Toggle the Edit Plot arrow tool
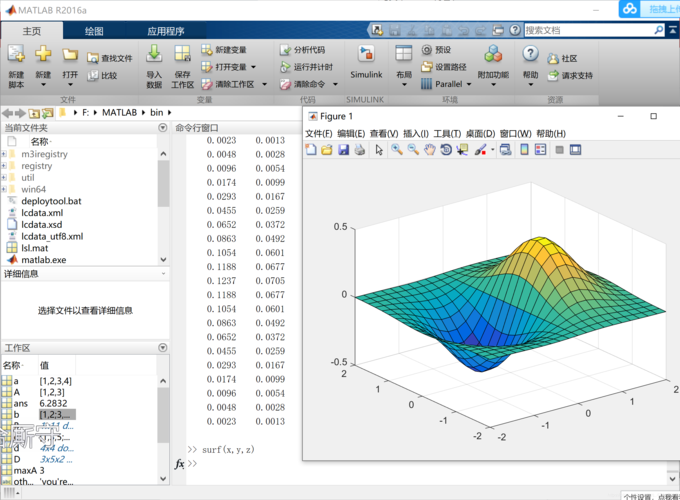Image resolution: width=680 pixels, height=500 pixels. coord(379,150)
